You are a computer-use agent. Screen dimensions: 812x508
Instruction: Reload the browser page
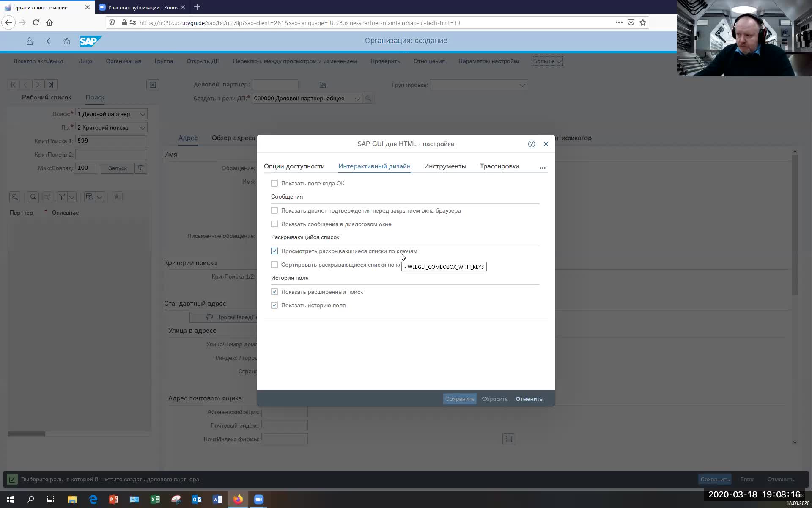click(x=36, y=22)
